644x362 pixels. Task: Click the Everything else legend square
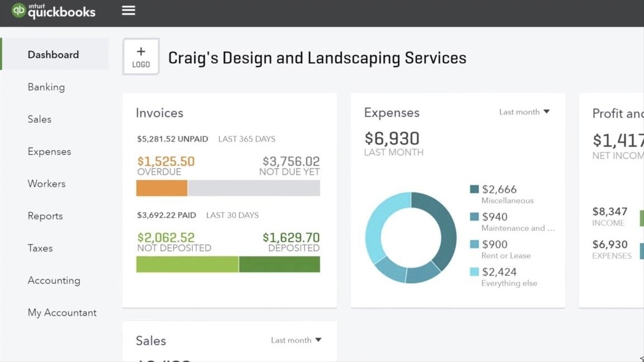pyautogui.click(x=474, y=272)
